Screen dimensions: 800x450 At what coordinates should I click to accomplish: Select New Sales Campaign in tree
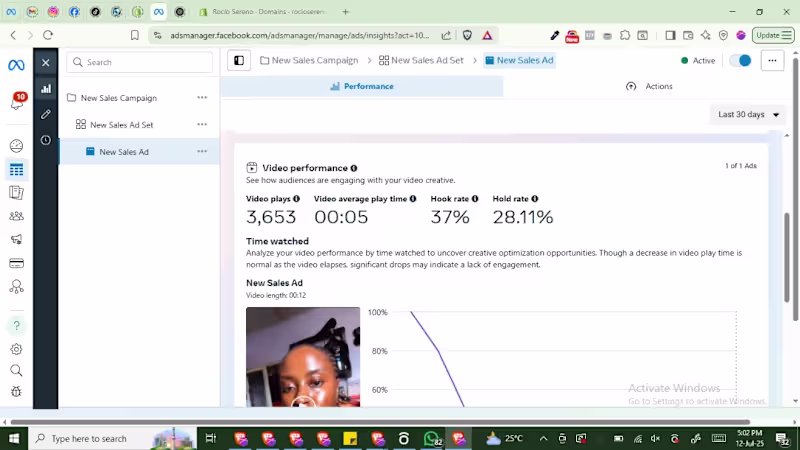[x=118, y=98]
